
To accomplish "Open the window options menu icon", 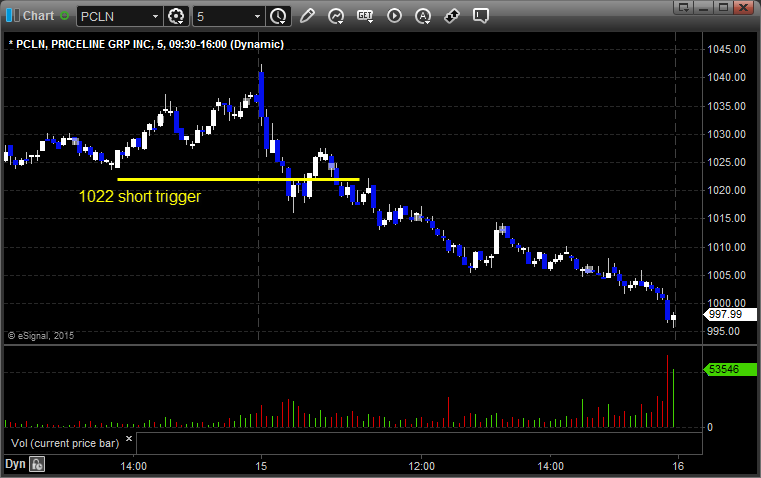I will pos(683,7).
